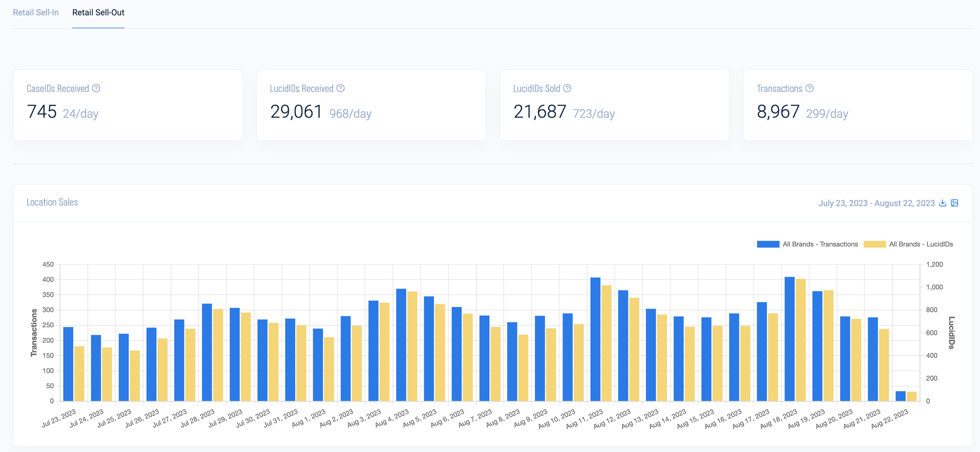Open the LucidIDs Received help icon
980x452 pixels.
click(x=340, y=88)
